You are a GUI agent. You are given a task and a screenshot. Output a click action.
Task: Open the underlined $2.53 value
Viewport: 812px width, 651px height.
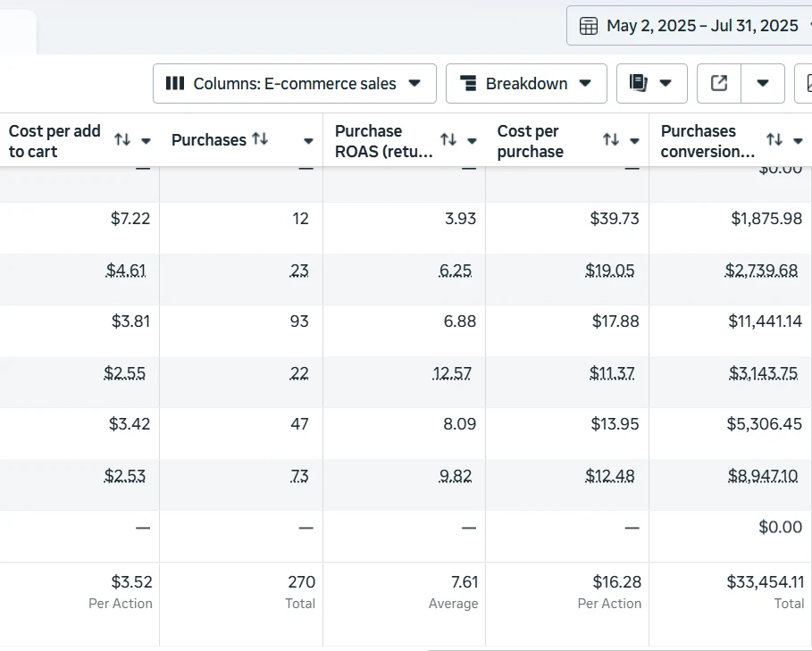pyautogui.click(x=125, y=476)
